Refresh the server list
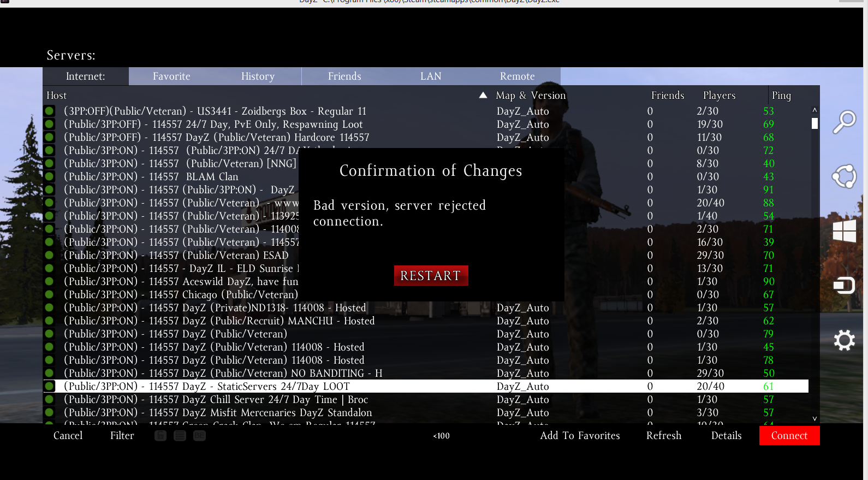868x480 pixels. tap(664, 435)
